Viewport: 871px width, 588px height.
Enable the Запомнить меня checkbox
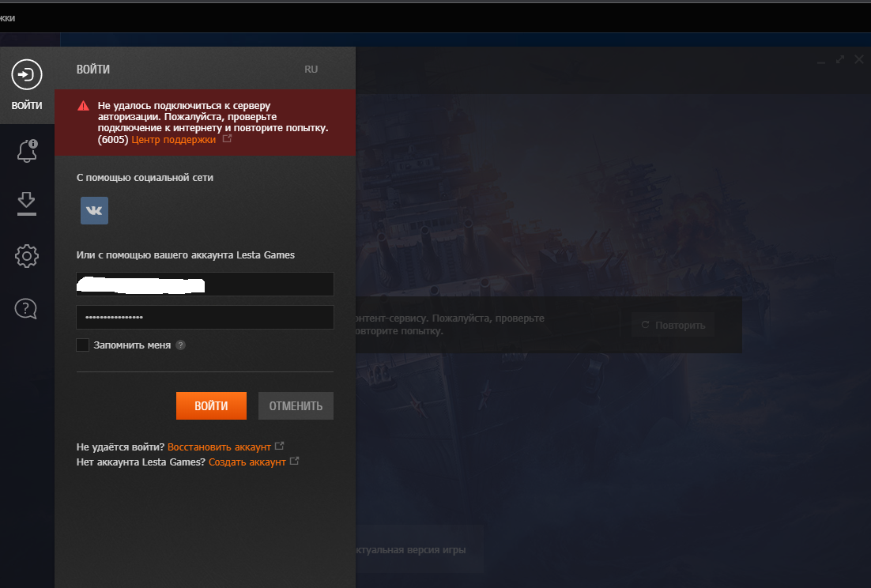click(x=83, y=345)
